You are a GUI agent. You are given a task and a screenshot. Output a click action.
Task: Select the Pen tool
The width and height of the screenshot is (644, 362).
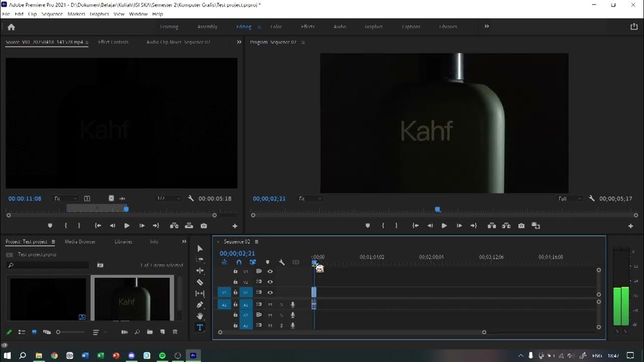pyautogui.click(x=200, y=305)
